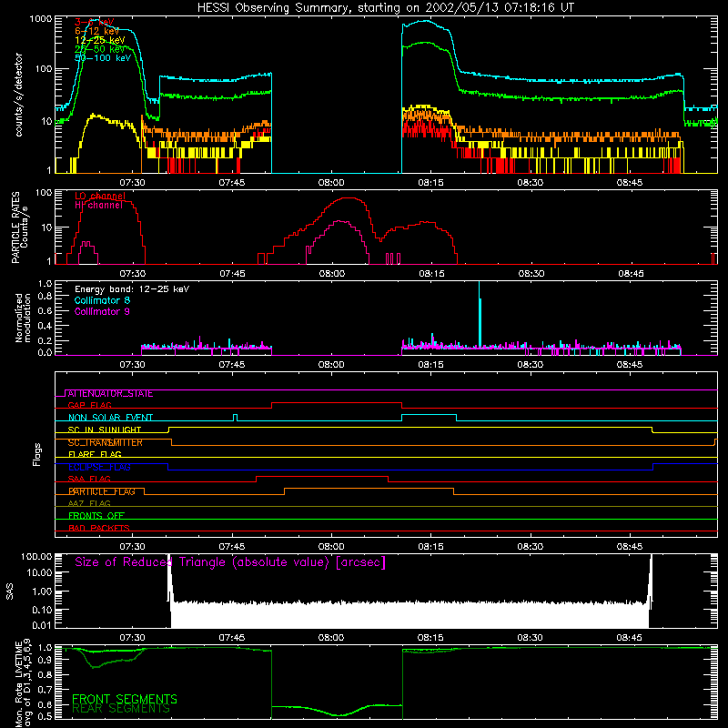The image size is (728, 728).
Task: Click the 100.00 tick on the SAS axis
Action: pyautogui.click(x=36, y=557)
